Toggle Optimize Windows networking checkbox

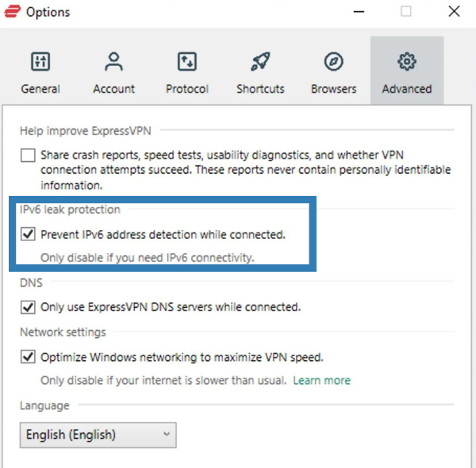coord(29,357)
